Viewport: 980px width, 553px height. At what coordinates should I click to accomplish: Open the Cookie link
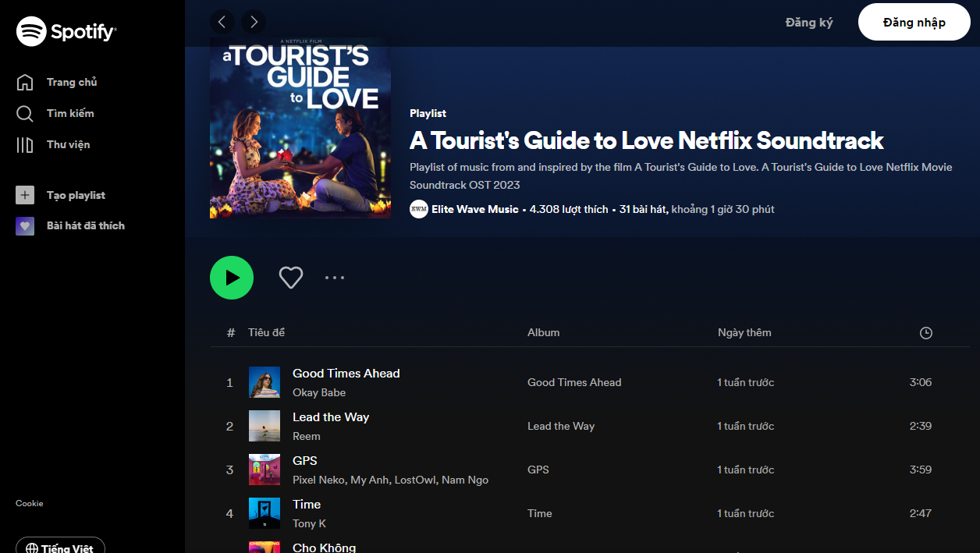[x=30, y=503]
